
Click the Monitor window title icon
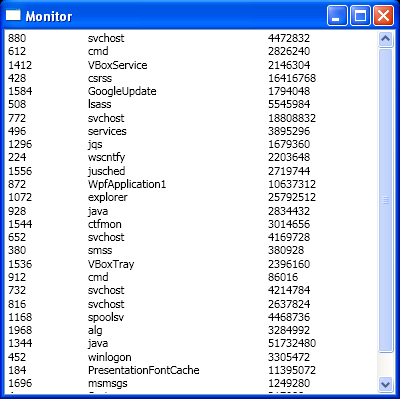pos(13,15)
